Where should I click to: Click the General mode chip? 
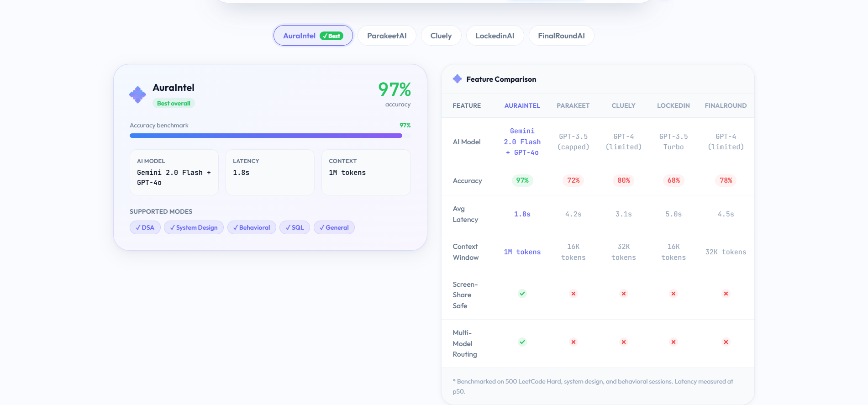pos(334,227)
